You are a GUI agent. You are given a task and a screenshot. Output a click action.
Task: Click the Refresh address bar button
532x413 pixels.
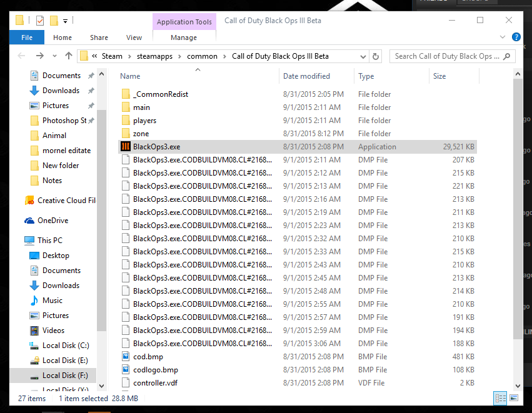click(375, 56)
